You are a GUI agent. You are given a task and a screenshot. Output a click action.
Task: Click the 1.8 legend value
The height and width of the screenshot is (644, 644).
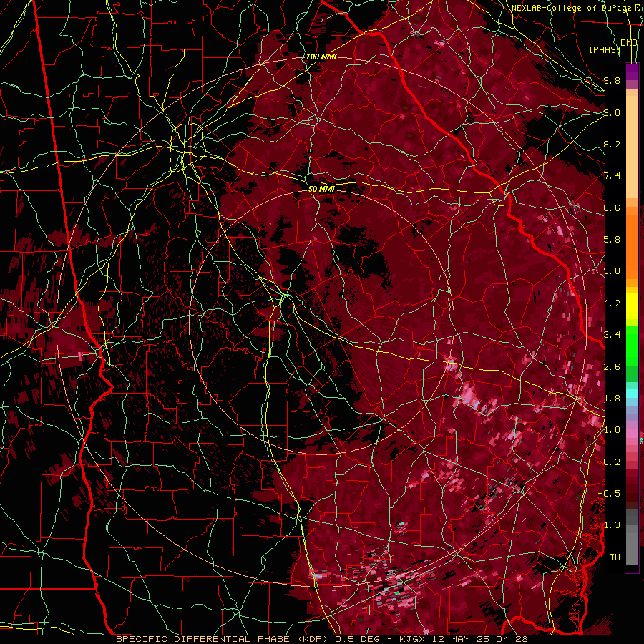(612, 399)
